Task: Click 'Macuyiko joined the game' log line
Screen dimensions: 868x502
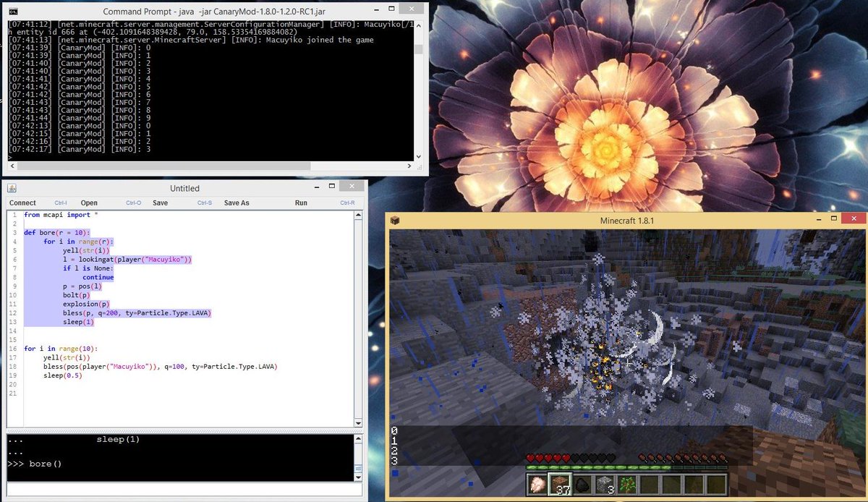Action: [x=191, y=40]
